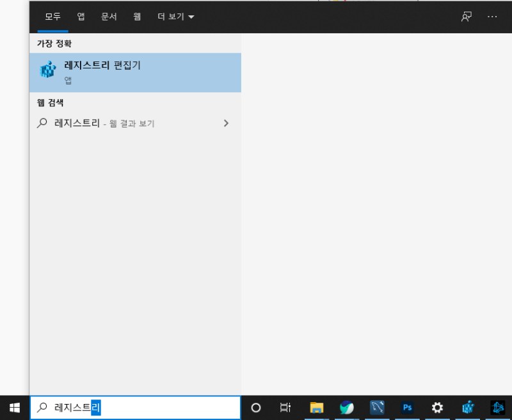512x420 pixels.
Task: Click the magnifier icon beside 웹 결과 보기
Action: (42, 123)
